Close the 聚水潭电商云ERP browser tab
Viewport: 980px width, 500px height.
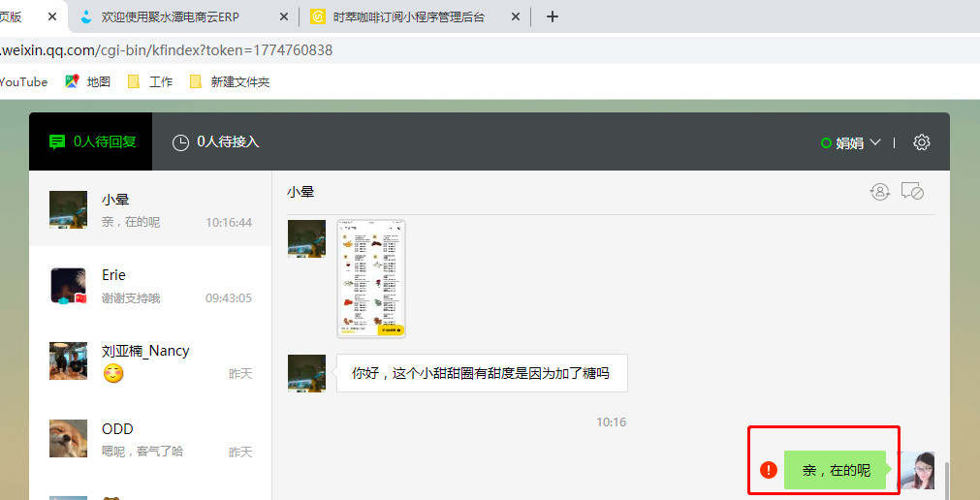[x=284, y=16]
